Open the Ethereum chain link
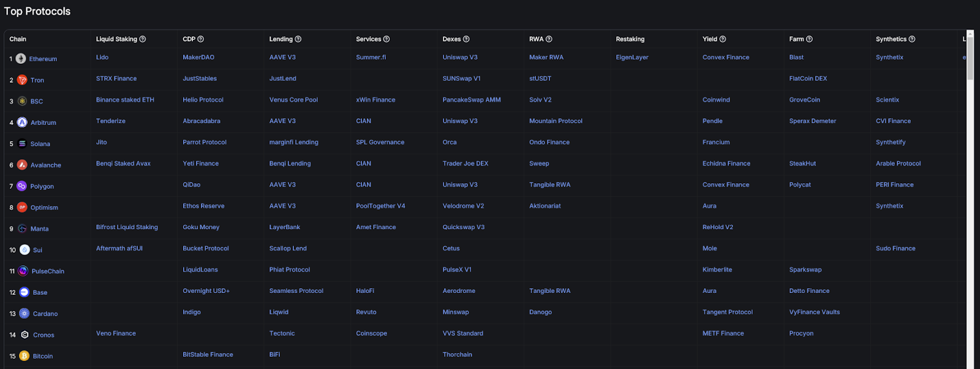Viewport: 980px width, 369px height. coord(43,59)
